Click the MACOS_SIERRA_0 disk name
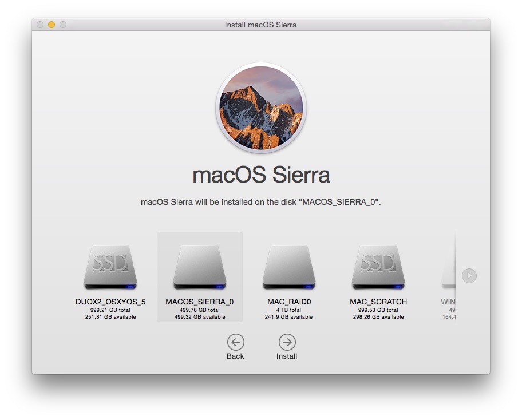The height and width of the screenshot is (420, 522). pos(200,302)
